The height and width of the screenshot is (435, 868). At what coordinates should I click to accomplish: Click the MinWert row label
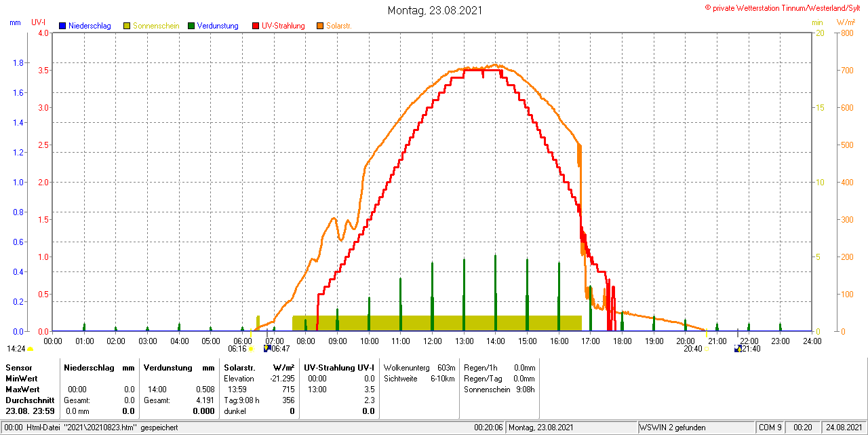[22, 378]
